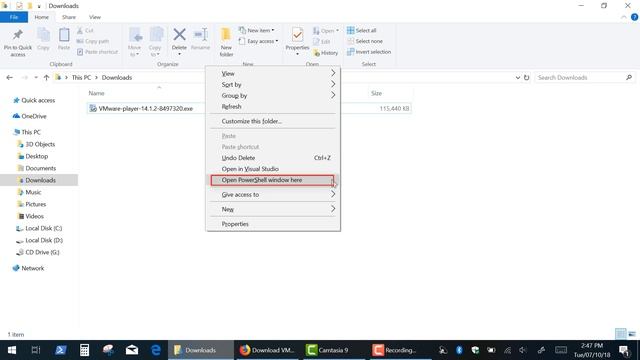Expand Group by submenu
This screenshot has height=360, width=640.
(x=273, y=96)
